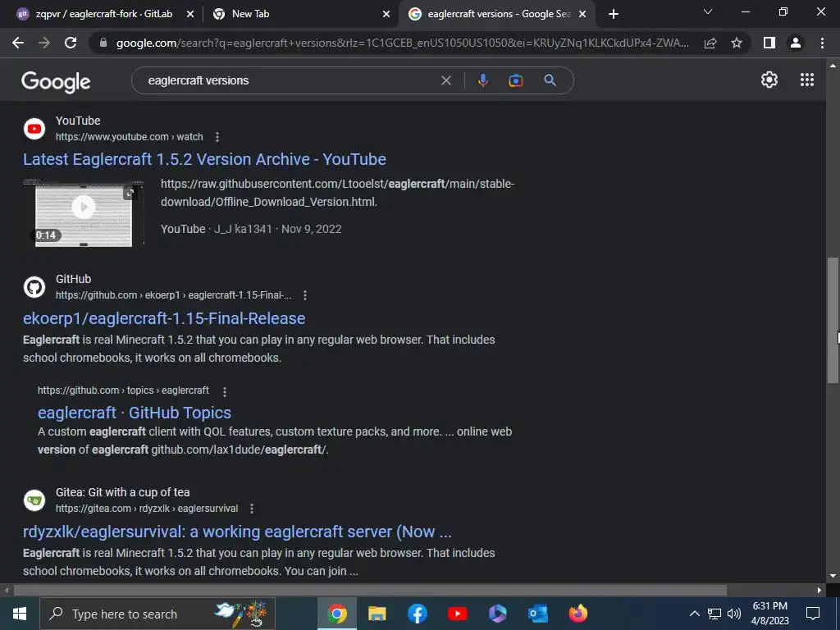Click the Gitea result favicon
Viewport: 840px width, 630px height.
(34, 500)
